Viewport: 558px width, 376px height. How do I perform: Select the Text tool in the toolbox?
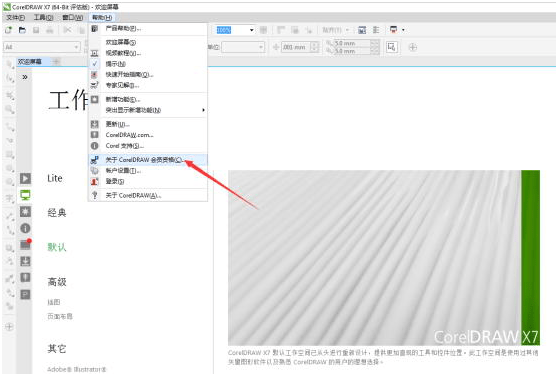pos(10,198)
